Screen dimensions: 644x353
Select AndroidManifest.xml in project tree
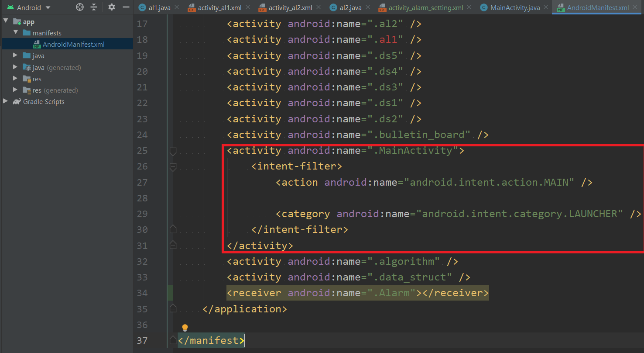(x=67, y=44)
